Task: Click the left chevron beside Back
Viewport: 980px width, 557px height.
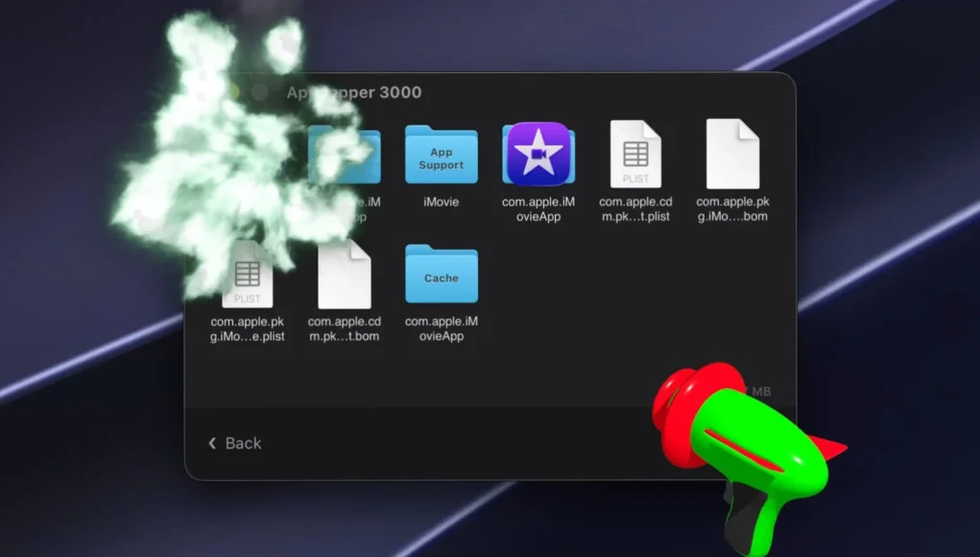Action: (212, 444)
